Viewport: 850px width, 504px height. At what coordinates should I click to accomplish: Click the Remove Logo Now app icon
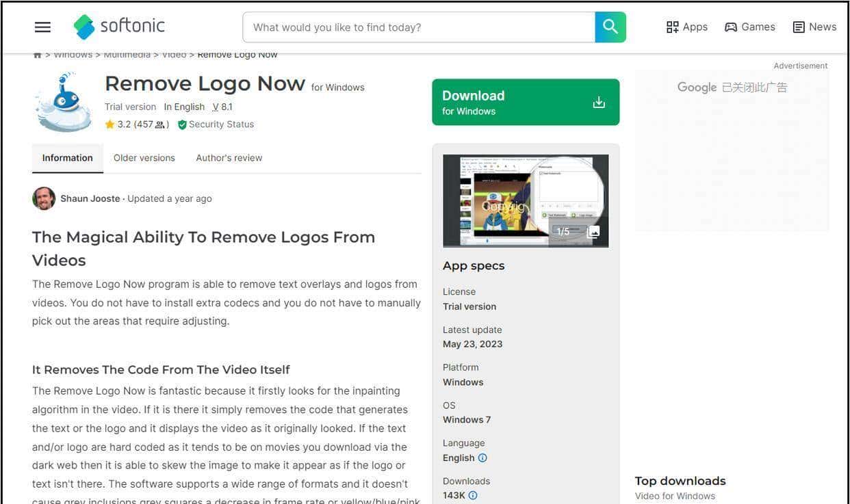(x=63, y=103)
